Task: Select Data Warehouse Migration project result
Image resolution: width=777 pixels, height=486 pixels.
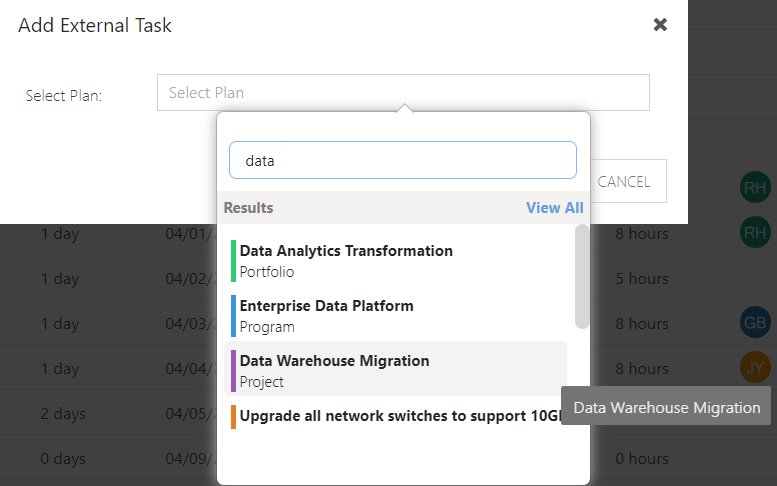Action: pyautogui.click(x=395, y=369)
